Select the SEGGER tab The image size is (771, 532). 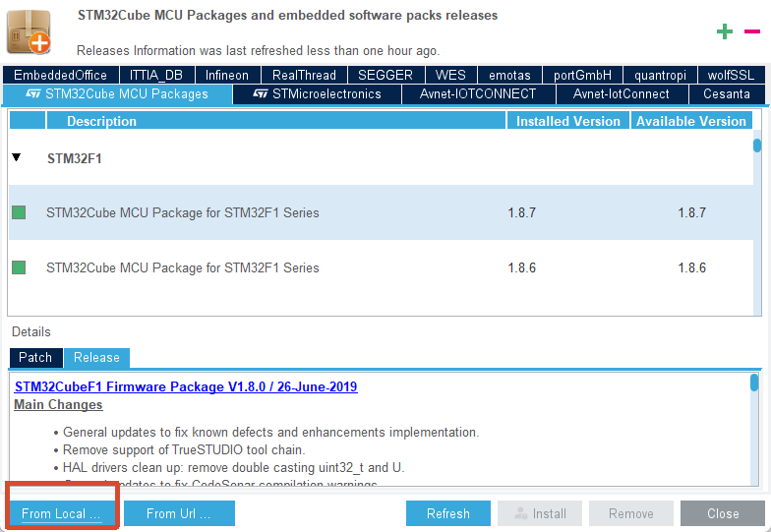(385, 75)
